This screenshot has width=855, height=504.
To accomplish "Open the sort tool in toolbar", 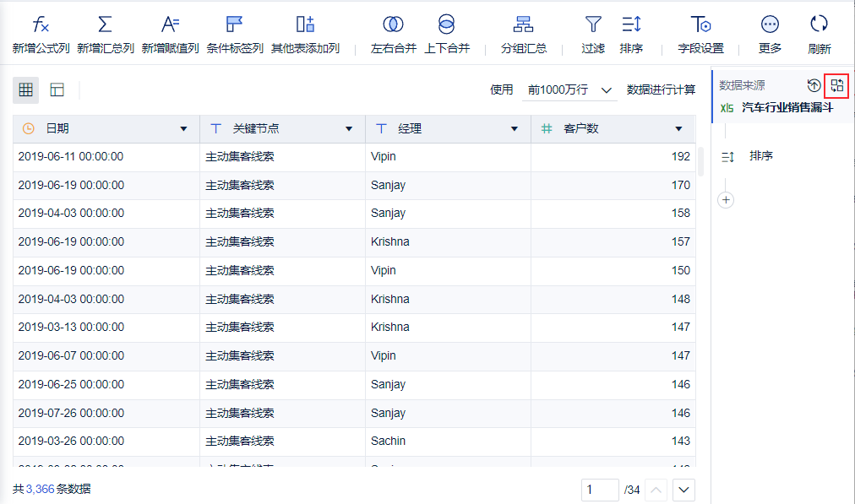I will 631,35.
